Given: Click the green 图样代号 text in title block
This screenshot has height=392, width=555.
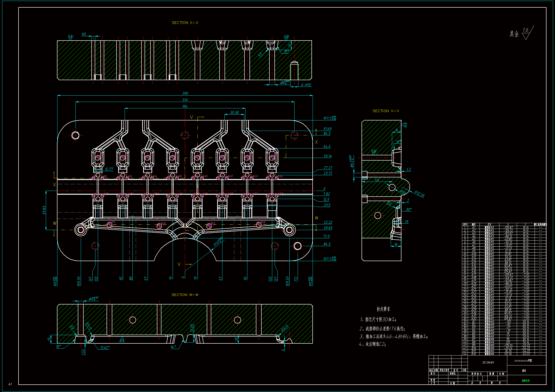Looking at the screenshot, I should (x=526, y=381).
